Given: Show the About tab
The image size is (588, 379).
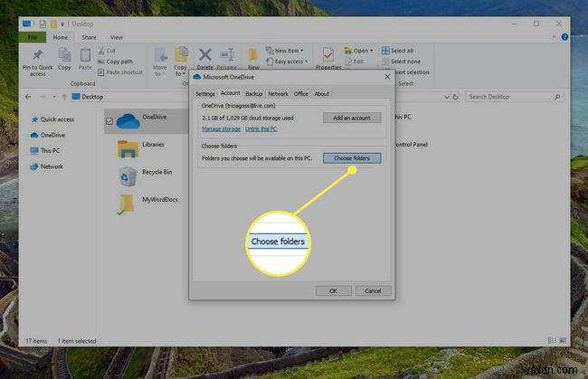Looking at the screenshot, I should click(x=321, y=94).
